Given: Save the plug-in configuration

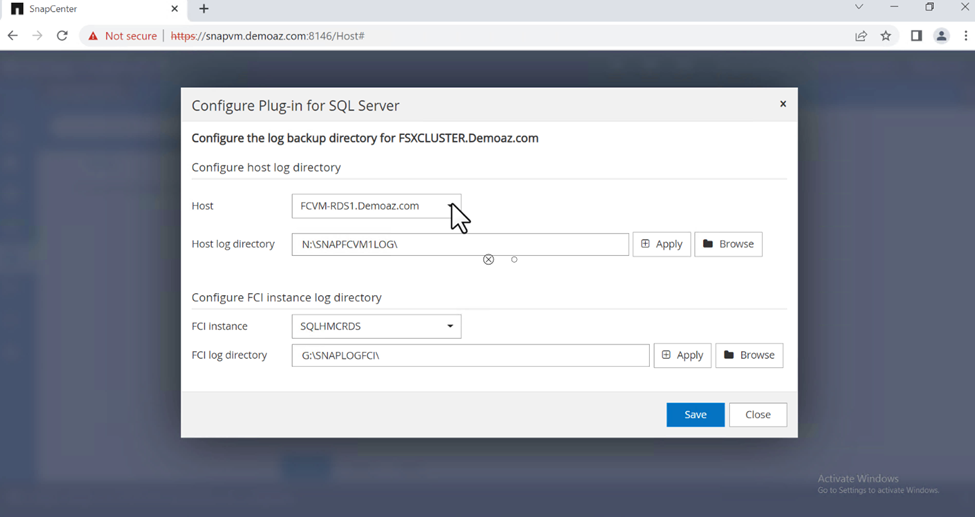Looking at the screenshot, I should [x=695, y=414].
